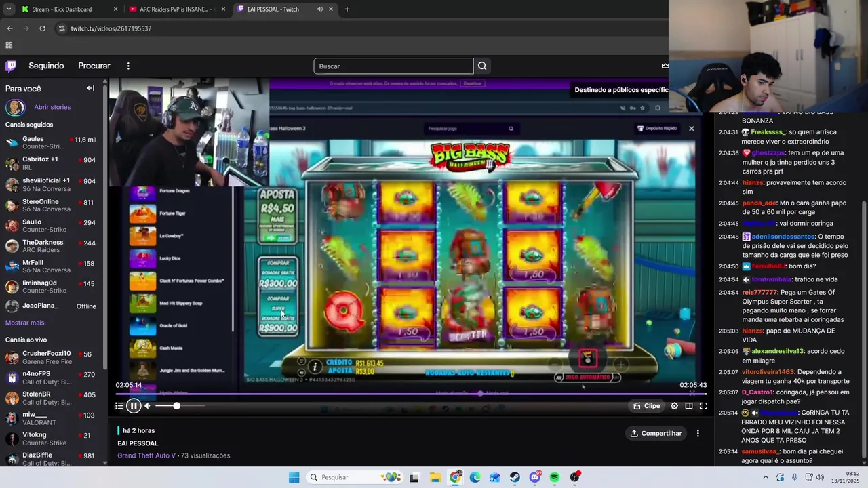Open the Twitch home logo
Screen dimensions: 868x488
tap(11, 66)
